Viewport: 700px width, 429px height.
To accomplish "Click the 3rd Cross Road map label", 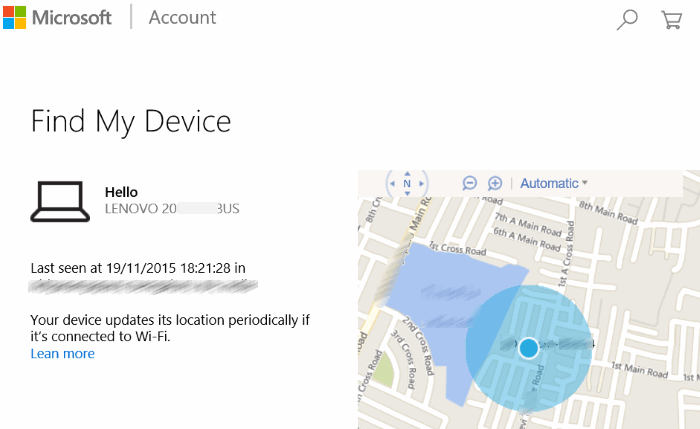I will coord(403,360).
